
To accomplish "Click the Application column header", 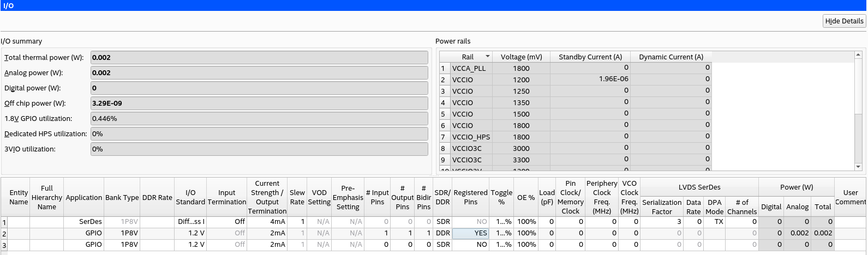I will [84, 197].
